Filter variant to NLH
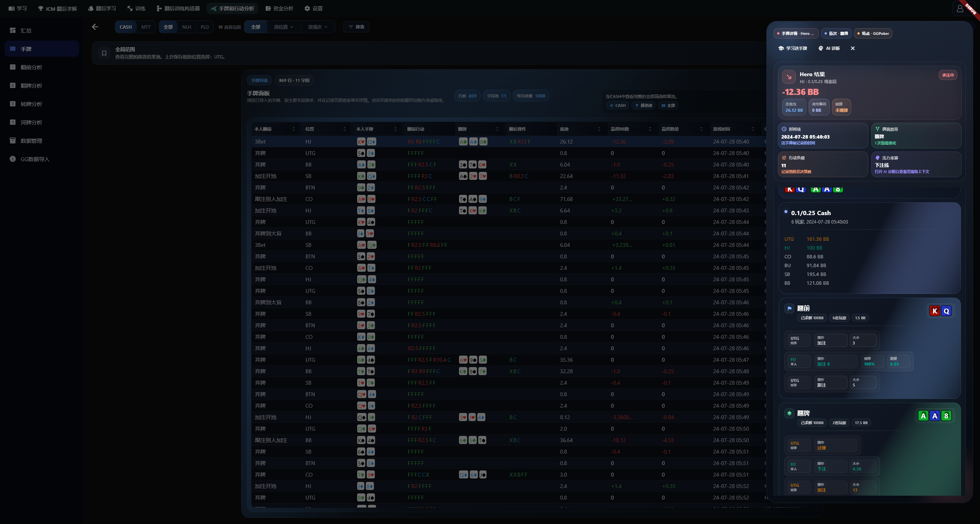Viewport: 980px width, 524px height. (x=186, y=27)
